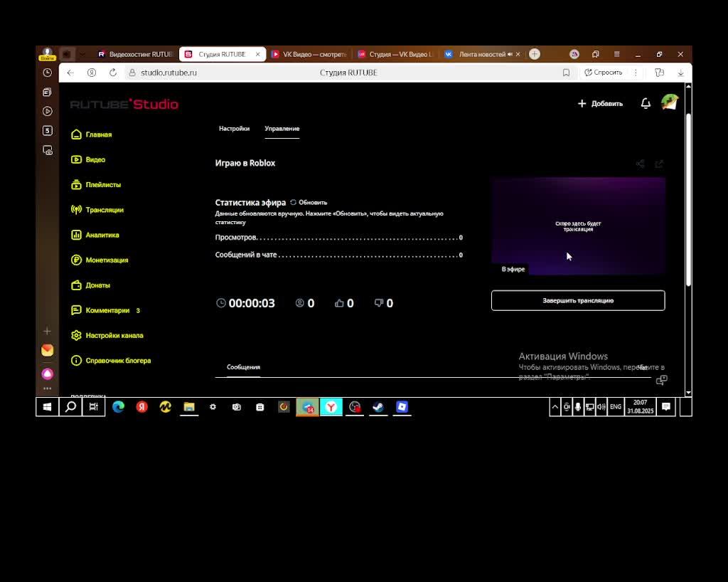Open Трансляции in the sidebar
Screen dimensions: 728x582
tap(97, 209)
